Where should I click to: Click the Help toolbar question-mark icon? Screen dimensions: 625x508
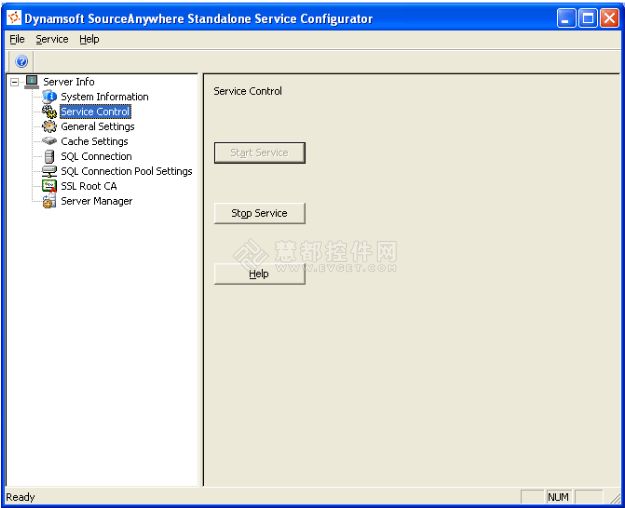pyautogui.click(x=22, y=61)
